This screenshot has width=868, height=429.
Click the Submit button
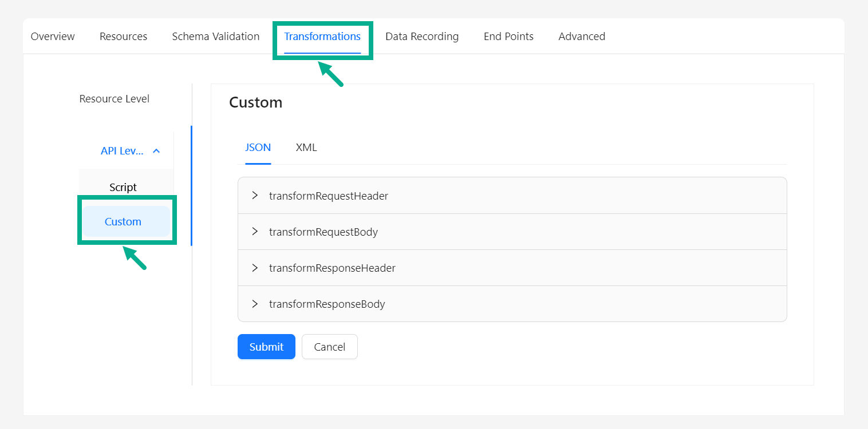tap(266, 347)
